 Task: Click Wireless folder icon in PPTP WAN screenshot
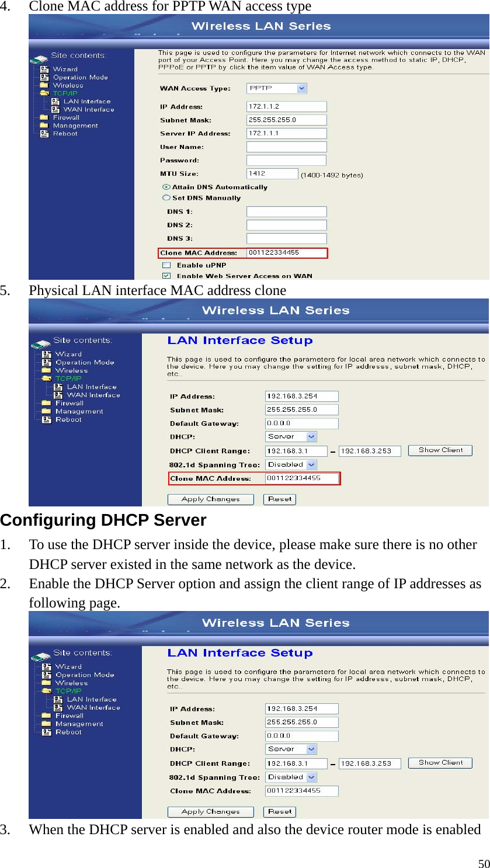pyautogui.click(x=44, y=85)
